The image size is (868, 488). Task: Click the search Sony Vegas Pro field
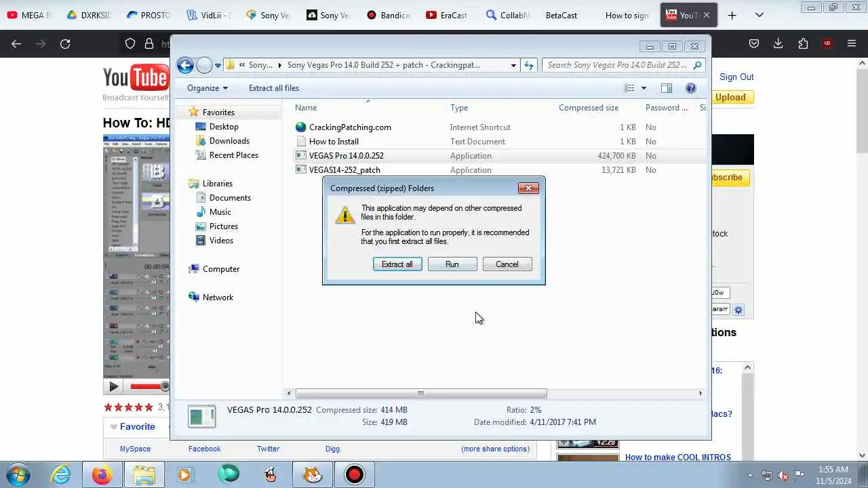(623, 65)
